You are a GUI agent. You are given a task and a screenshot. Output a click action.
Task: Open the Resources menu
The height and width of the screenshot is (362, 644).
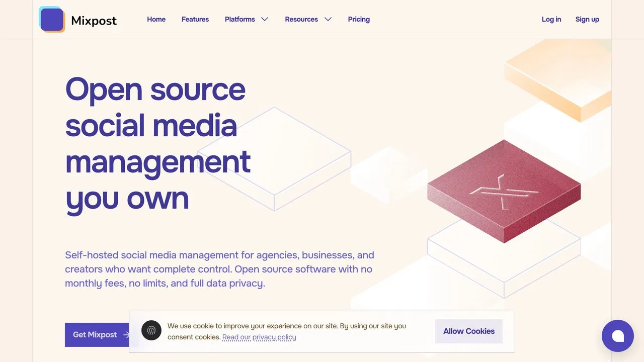pyautogui.click(x=301, y=19)
